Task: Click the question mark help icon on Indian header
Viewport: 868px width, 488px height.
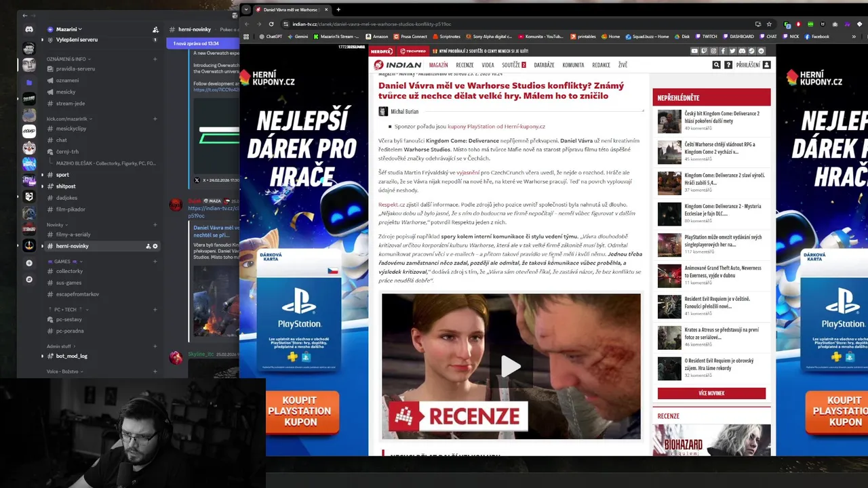Action: 728,65
